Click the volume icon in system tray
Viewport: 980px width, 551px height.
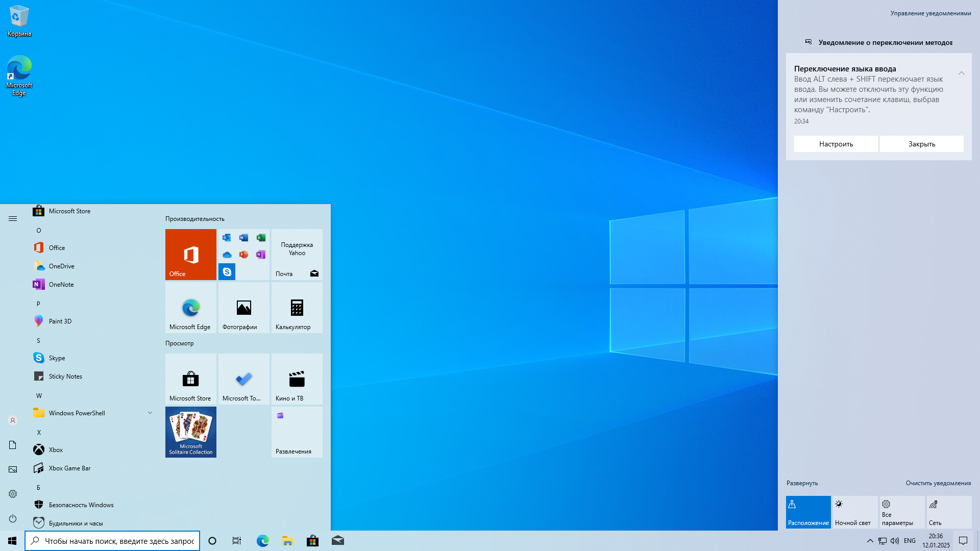coord(895,541)
